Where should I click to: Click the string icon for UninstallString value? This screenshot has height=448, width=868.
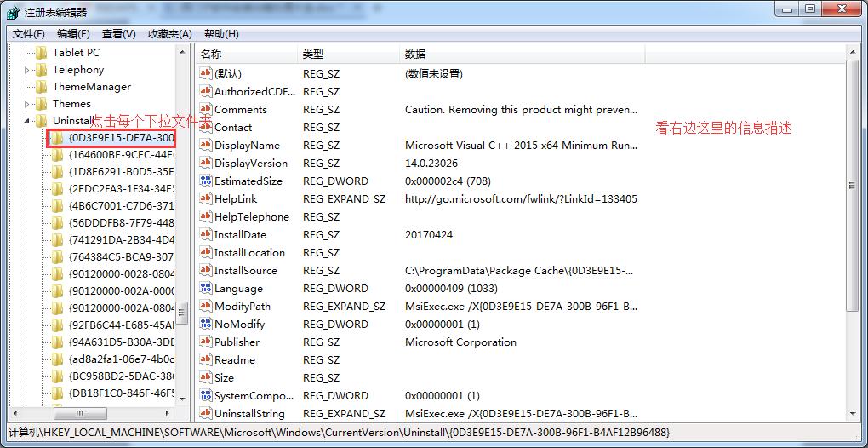point(206,413)
